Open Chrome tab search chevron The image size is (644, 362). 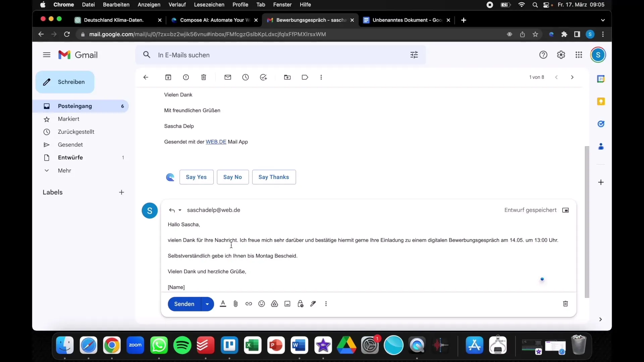coord(603,20)
